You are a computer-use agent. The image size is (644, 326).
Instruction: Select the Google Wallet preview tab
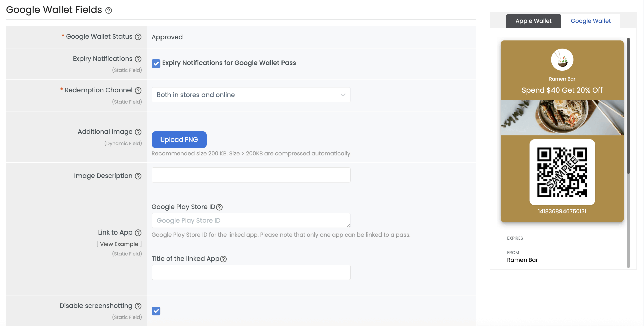(591, 21)
